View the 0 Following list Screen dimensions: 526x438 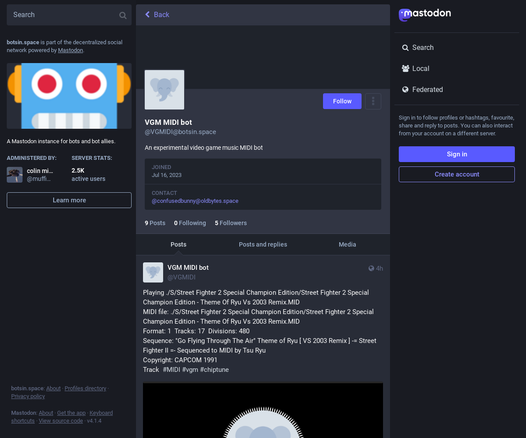(x=190, y=223)
